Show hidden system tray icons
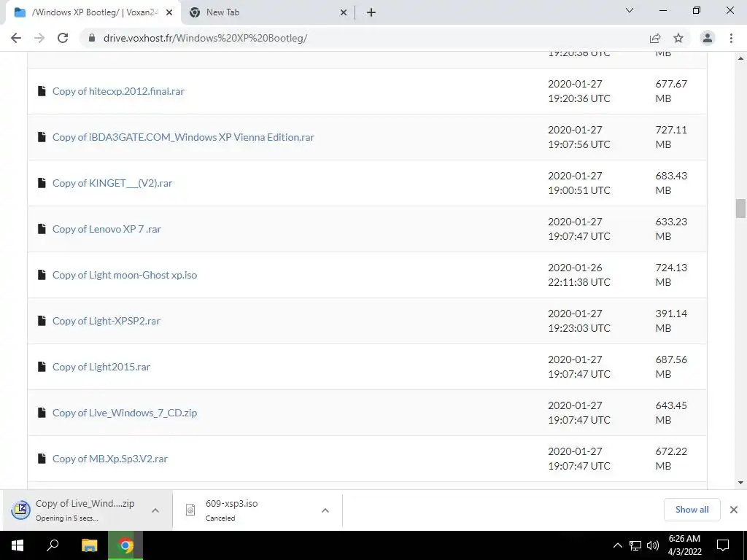Viewport: 747px width, 560px height. point(617,545)
